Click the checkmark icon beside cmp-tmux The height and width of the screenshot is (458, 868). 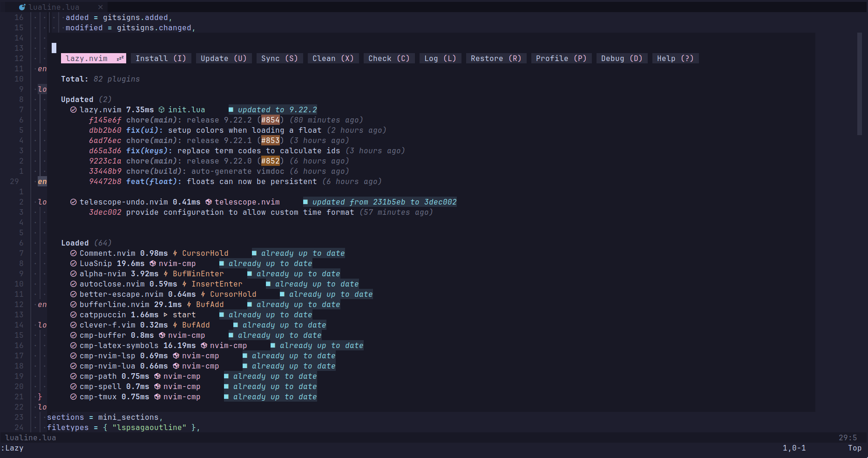point(73,396)
